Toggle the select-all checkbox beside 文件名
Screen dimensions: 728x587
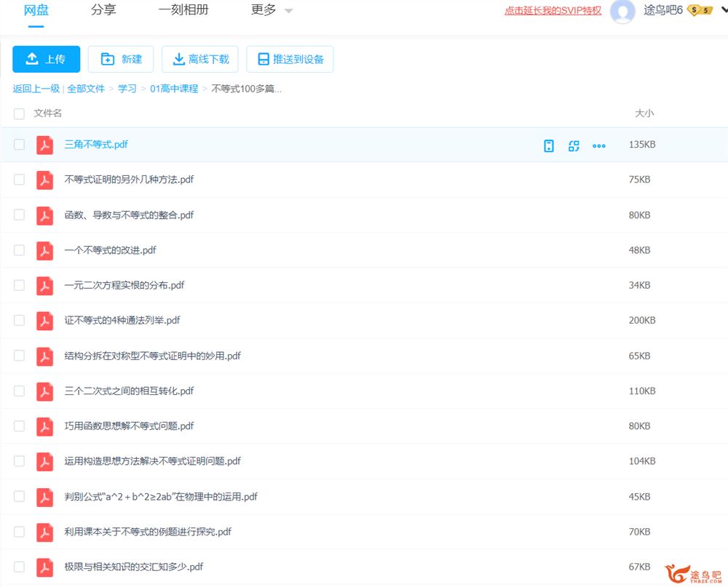19,113
